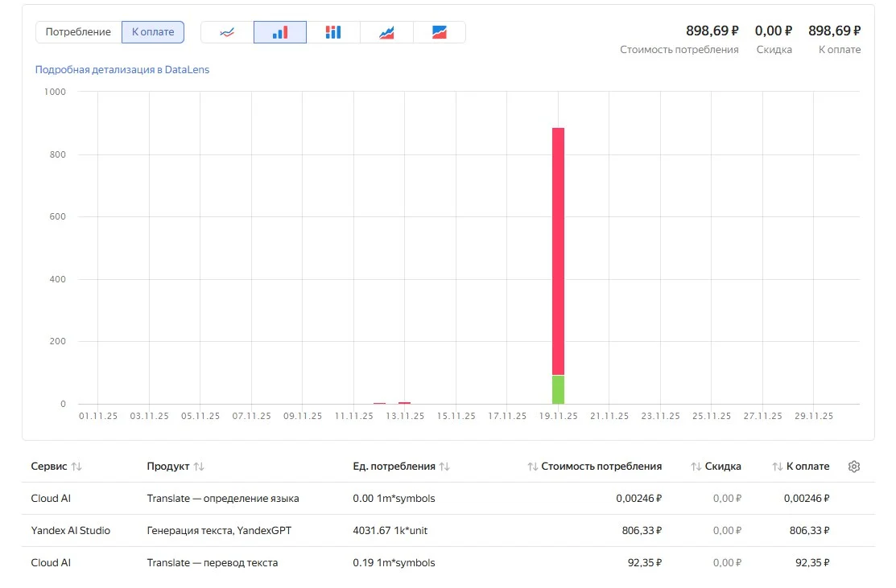Select Translate — перевод текста row

(213, 563)
